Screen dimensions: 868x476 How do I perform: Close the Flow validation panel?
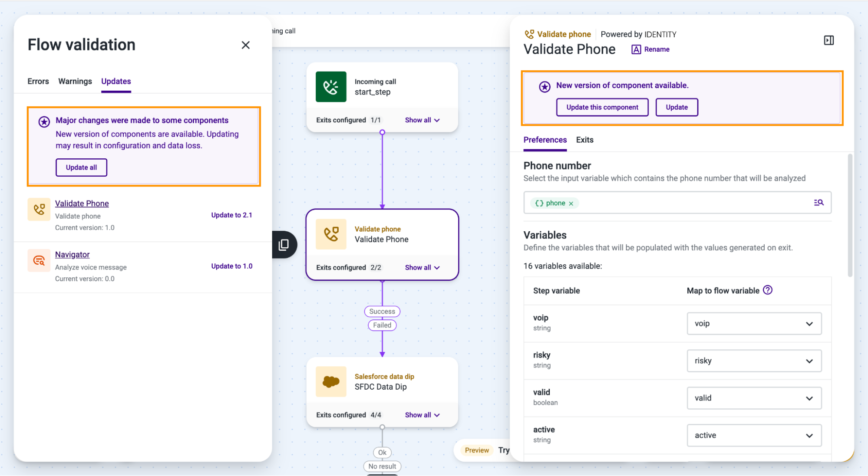245,45
